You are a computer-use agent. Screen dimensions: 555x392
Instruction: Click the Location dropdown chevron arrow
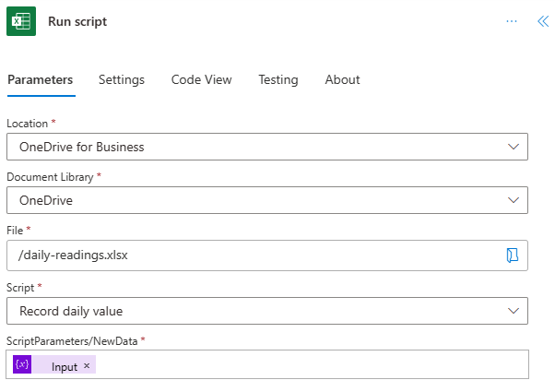point(513,147)
